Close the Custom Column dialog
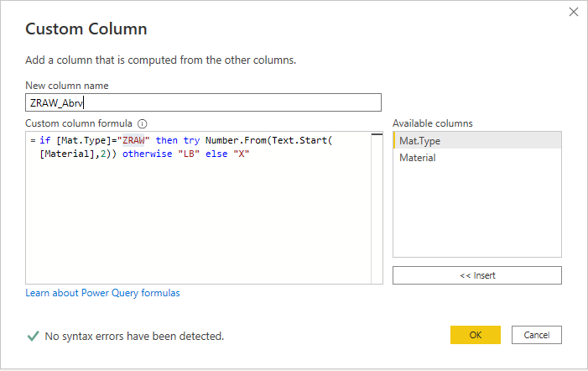Viewport: 588px width, 371px height. pos(574,12)
